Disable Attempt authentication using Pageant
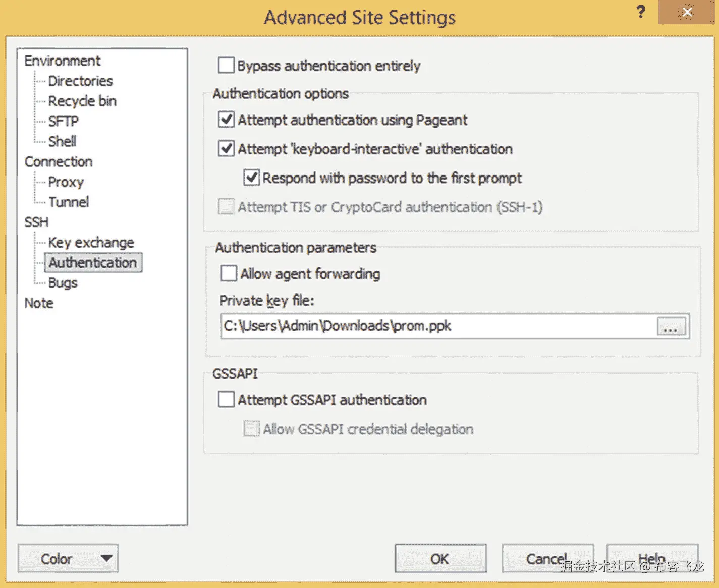The height and width of the screenshot is (588, 719). pyautogui.click(x=226, y=120)
